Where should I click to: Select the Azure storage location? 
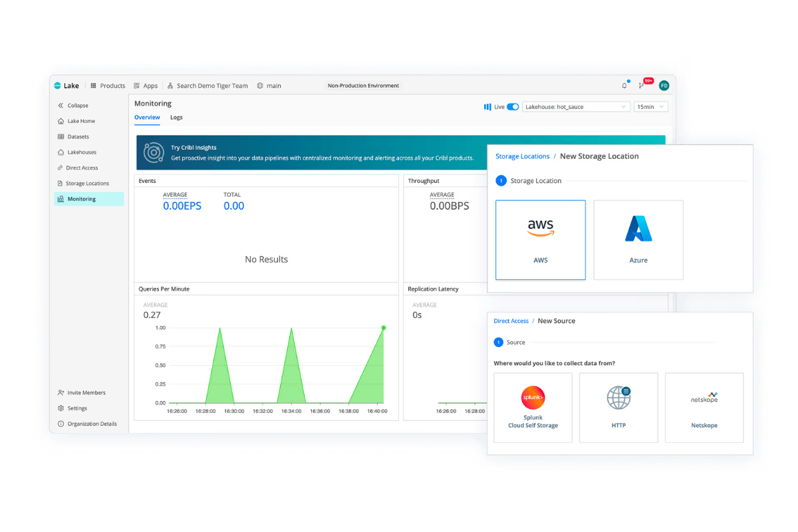click(x=638, y=240)
